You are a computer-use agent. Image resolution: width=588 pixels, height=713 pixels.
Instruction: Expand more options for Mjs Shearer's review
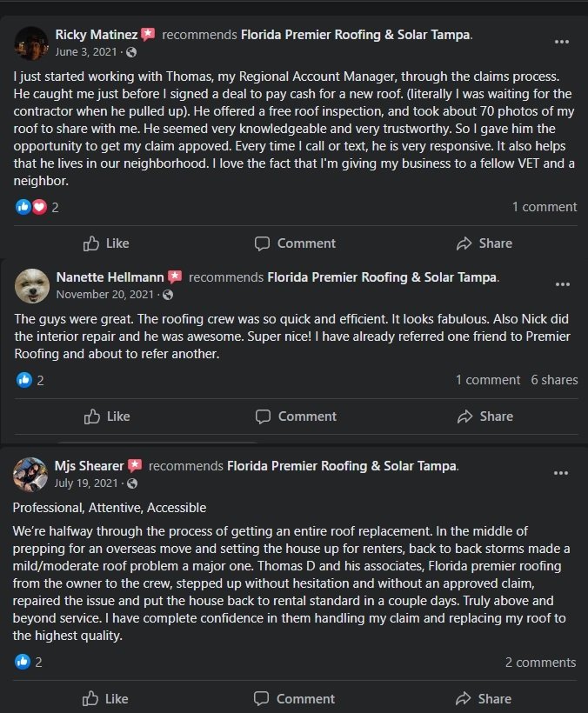[561, 473]
